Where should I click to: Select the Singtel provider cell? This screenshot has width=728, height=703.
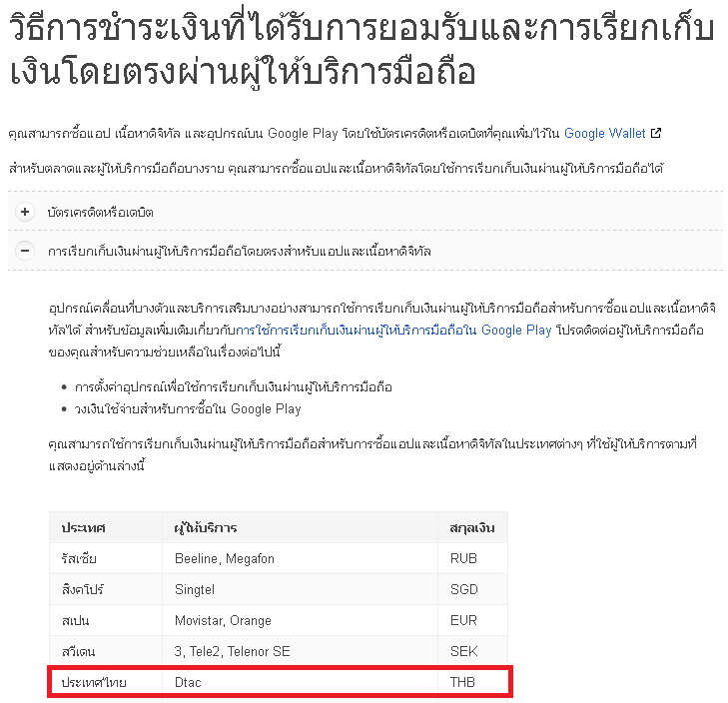point(300,589)
